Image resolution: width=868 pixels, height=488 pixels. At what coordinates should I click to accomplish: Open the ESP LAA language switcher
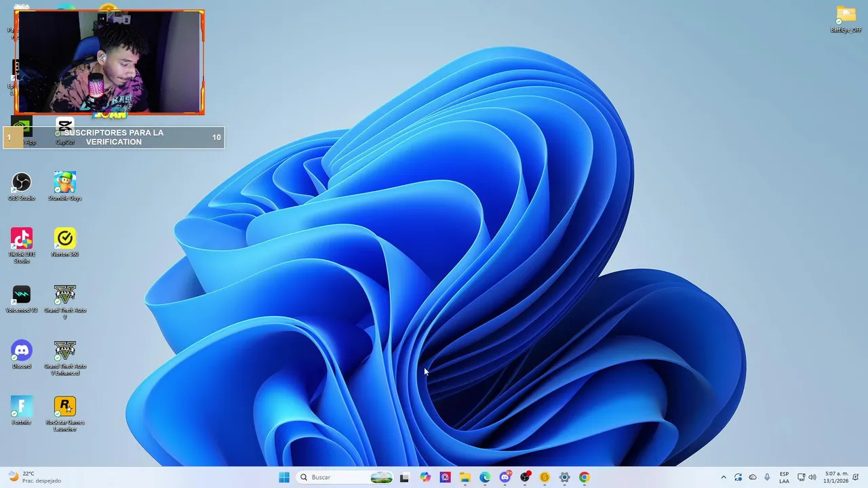point(784,477)
